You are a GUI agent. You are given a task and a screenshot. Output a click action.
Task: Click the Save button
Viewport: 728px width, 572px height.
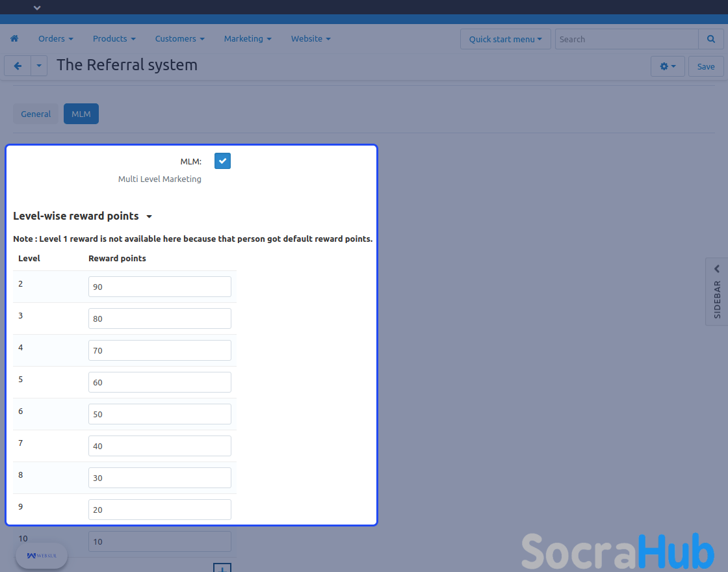705,66
